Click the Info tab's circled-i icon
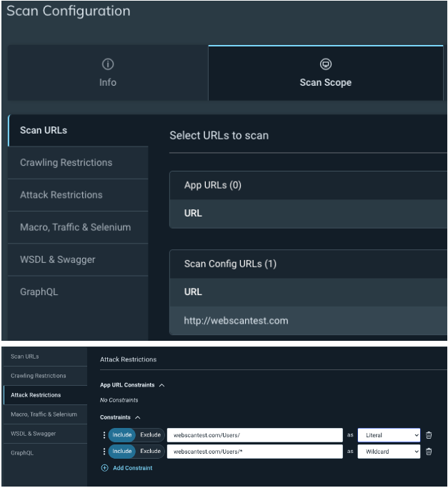 click(108, 64)
